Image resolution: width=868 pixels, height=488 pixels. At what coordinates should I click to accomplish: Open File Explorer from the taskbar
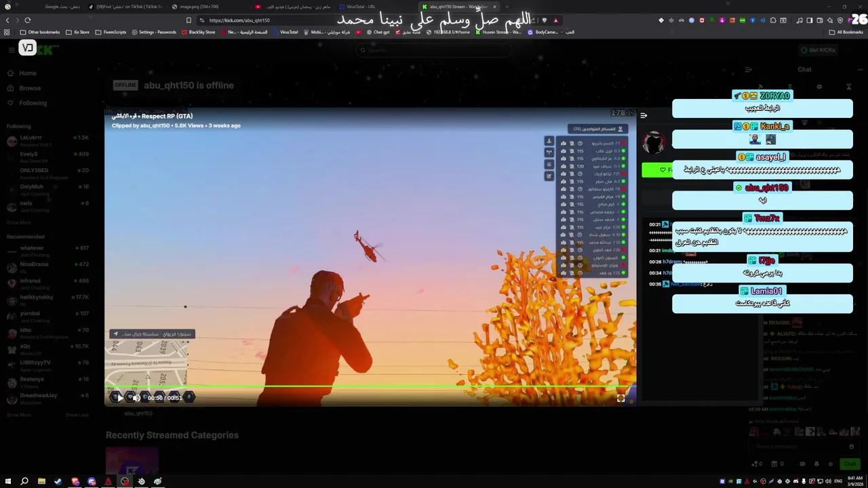click(x=41, y=481)
